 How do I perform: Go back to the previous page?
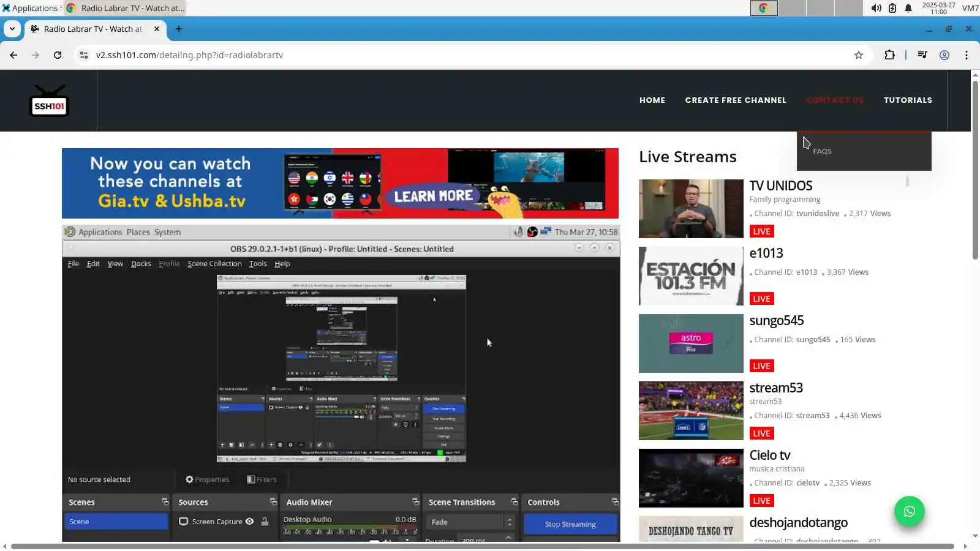click(13, 55)
